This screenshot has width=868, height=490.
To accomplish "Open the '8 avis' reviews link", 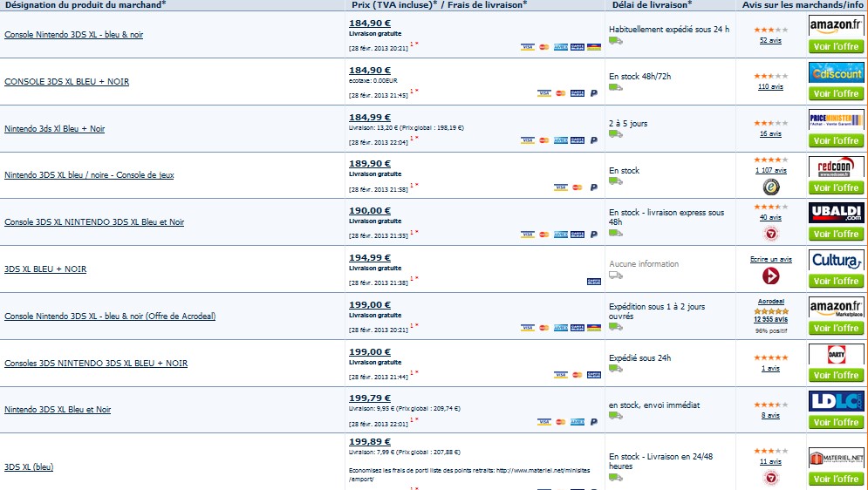I will tap(770, 415).
